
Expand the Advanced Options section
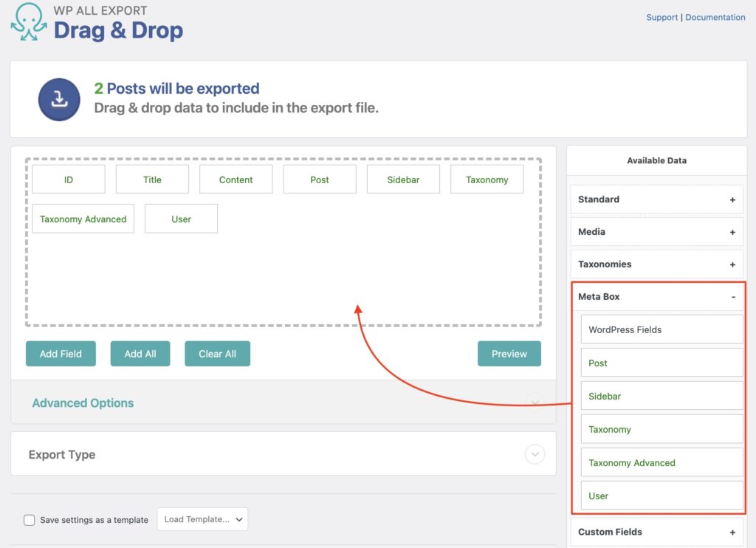[x=82, y=403]
